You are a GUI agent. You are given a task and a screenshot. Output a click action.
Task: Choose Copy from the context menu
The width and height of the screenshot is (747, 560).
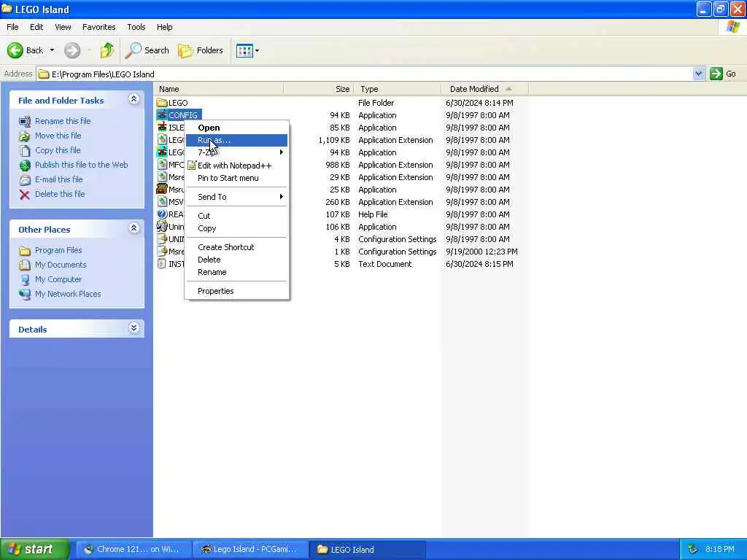click(x=237, y=228)
